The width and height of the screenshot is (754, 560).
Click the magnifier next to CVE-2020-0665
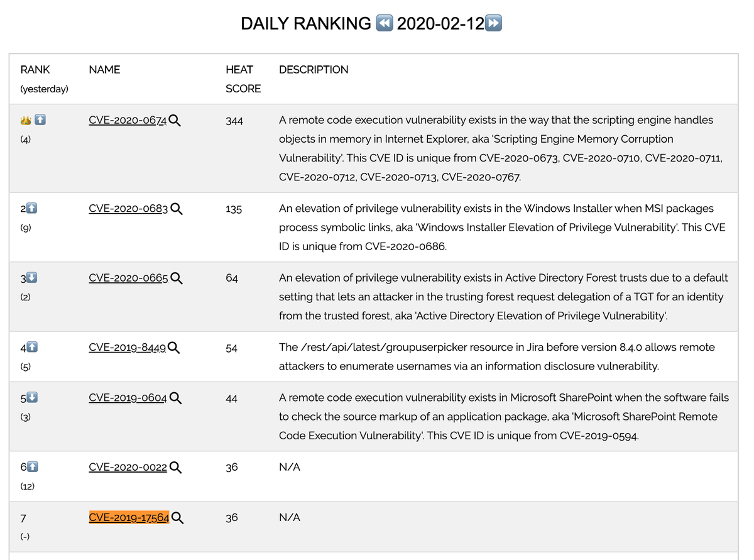coord(177,278)
